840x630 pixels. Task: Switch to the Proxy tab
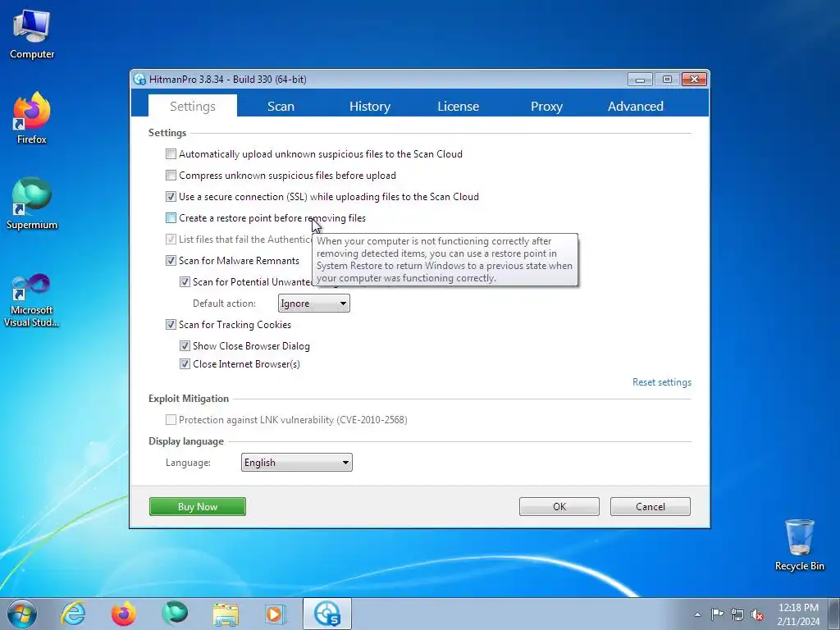tap(546, 106)
